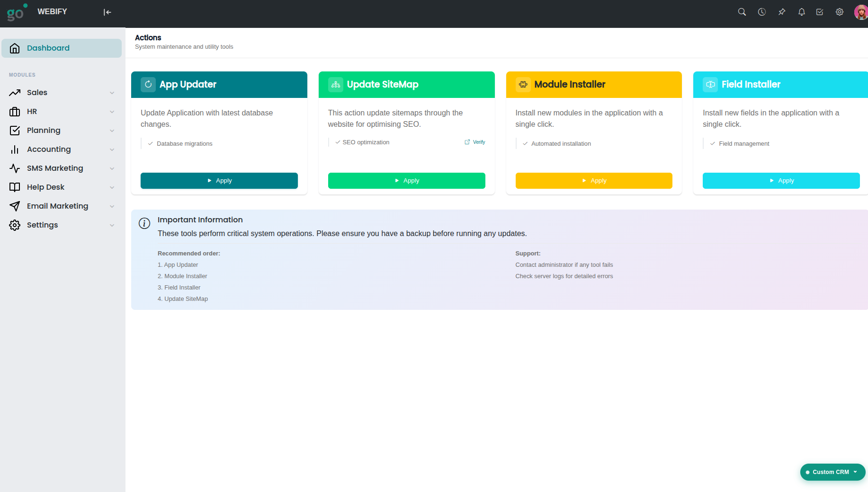This screenshot has width=868, height=492.
Task: Expand the Email Marketing chevron
Action: click(x=112, y=206)
